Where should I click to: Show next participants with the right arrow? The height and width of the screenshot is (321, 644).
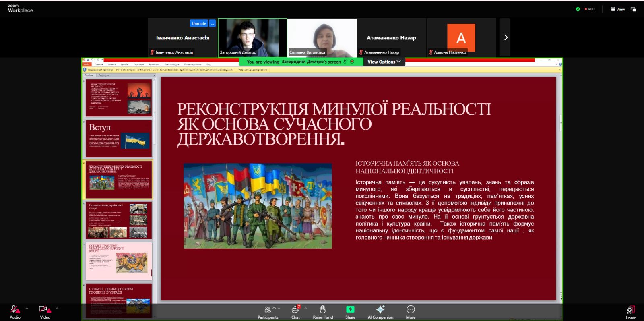pyautogui.click(x=506, y=37)
